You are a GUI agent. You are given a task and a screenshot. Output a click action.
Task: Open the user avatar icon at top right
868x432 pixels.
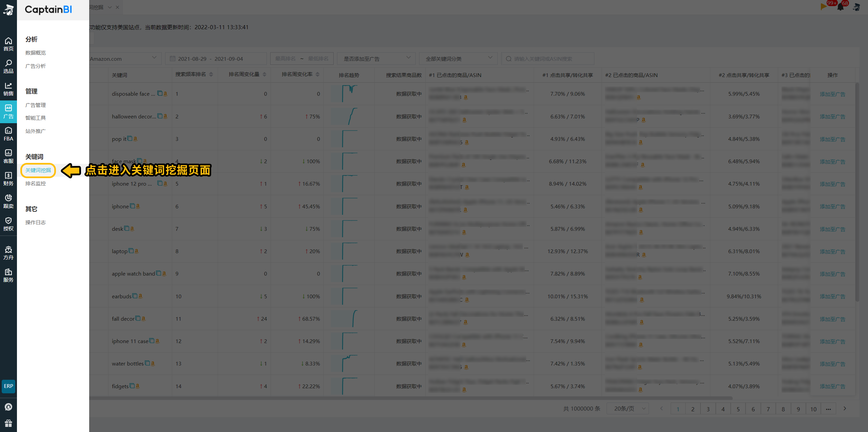click(x=856, y=7)
